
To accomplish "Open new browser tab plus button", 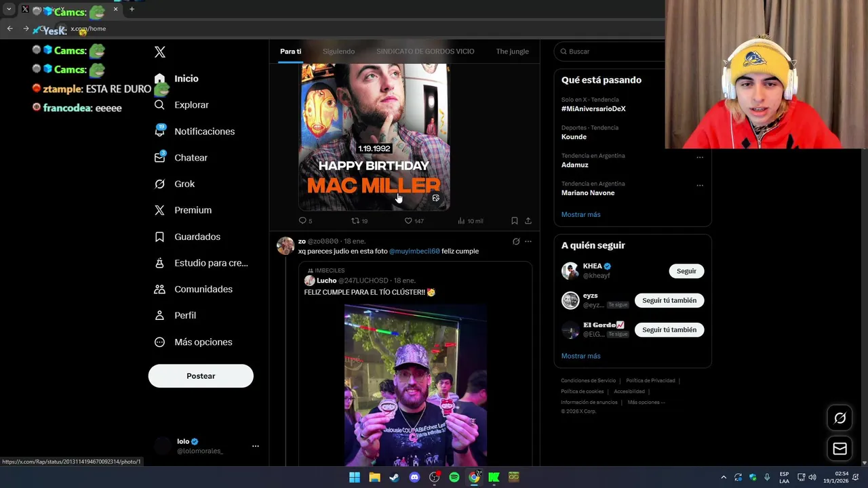I will point(132,9).
